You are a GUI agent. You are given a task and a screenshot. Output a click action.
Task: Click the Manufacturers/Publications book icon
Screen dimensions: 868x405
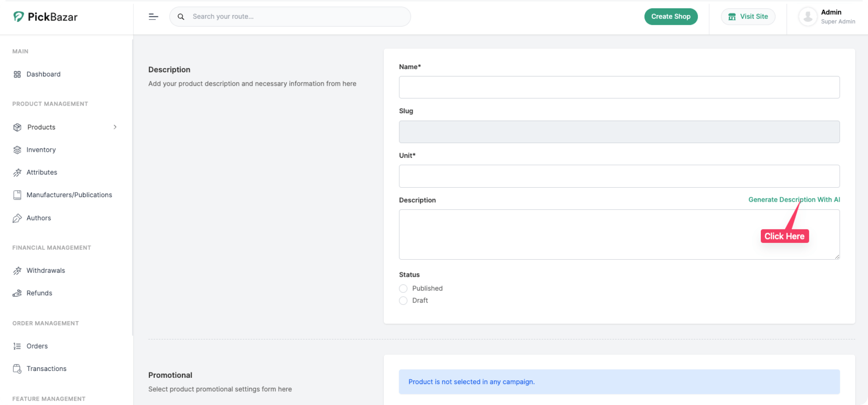point(17,195)
